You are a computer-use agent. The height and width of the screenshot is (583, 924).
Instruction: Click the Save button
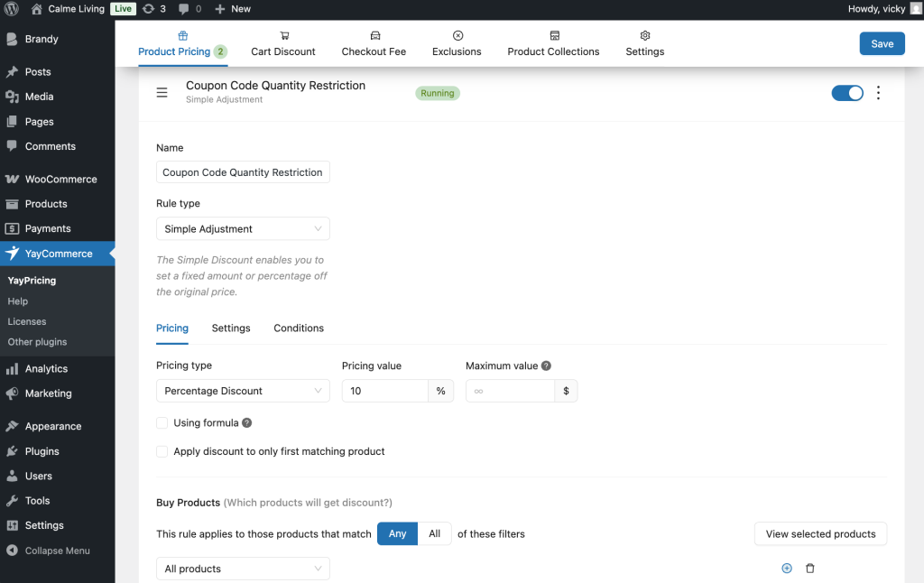coord(882,42)
